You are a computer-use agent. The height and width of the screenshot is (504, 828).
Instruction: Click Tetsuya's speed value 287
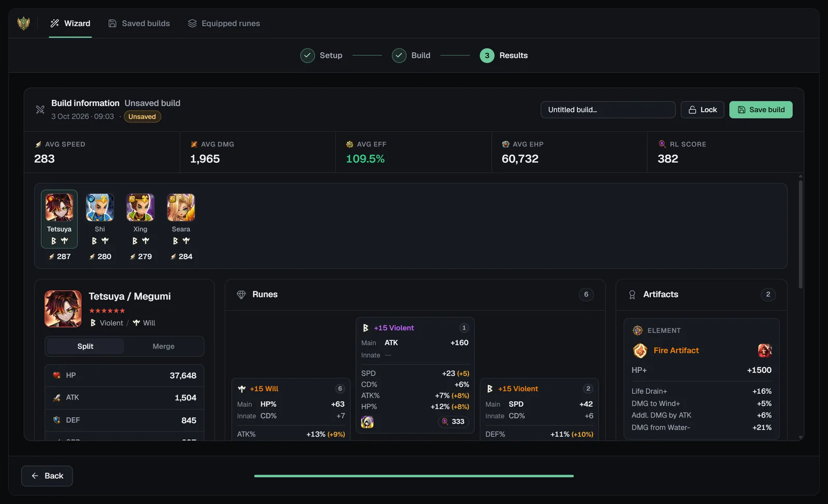[x=64, y=257]
